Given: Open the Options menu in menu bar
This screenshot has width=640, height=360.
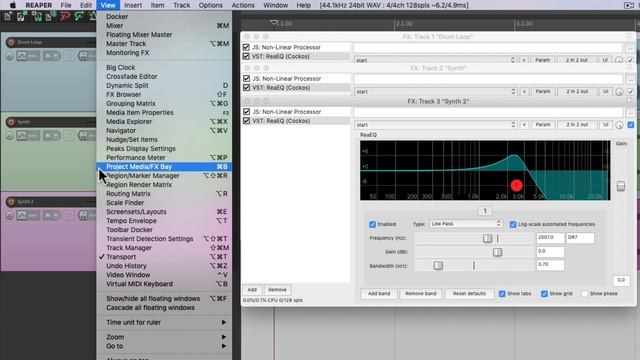Looking at the screenshot, I should tap(211, 5).
